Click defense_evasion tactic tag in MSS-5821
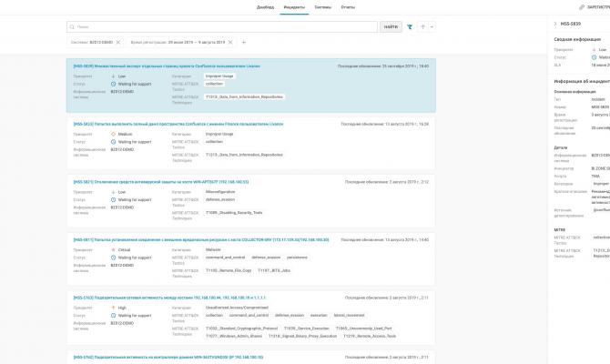The height and width of the screenshot is (364, 610). point(220,199)
